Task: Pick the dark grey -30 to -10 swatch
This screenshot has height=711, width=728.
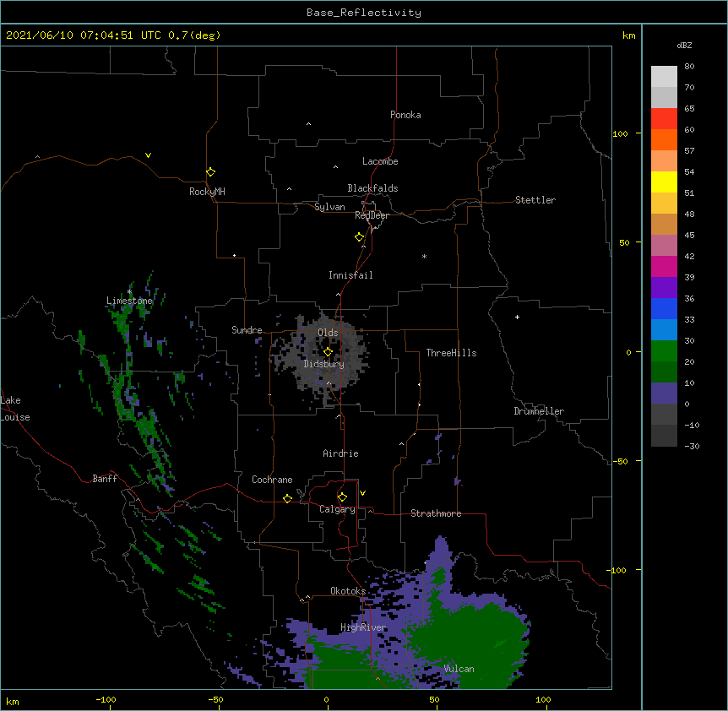Action: tap(664, 436)
